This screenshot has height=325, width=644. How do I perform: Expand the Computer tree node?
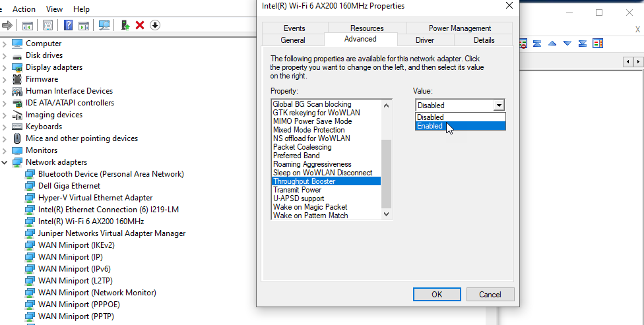(5, 44)
